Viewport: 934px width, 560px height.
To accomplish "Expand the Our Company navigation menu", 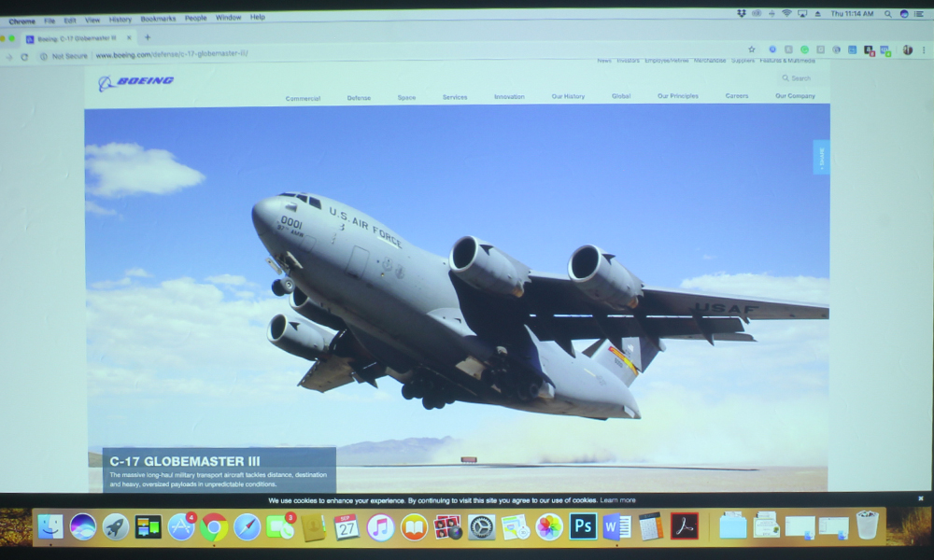I will coord(795,96).
